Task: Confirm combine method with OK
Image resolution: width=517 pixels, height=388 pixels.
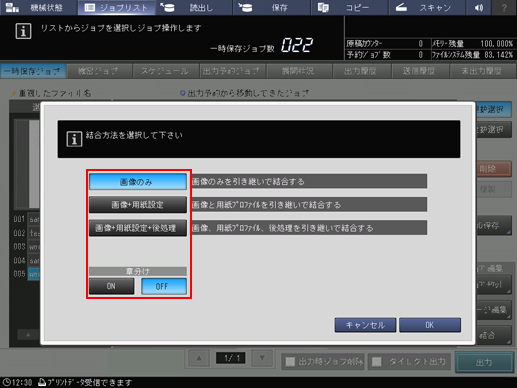Action: 430,325
